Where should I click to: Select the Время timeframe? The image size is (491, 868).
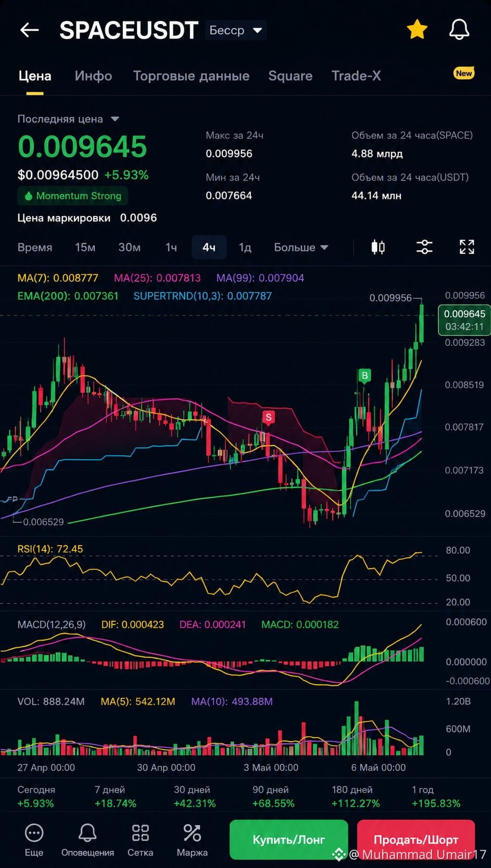tap(35, 247)
